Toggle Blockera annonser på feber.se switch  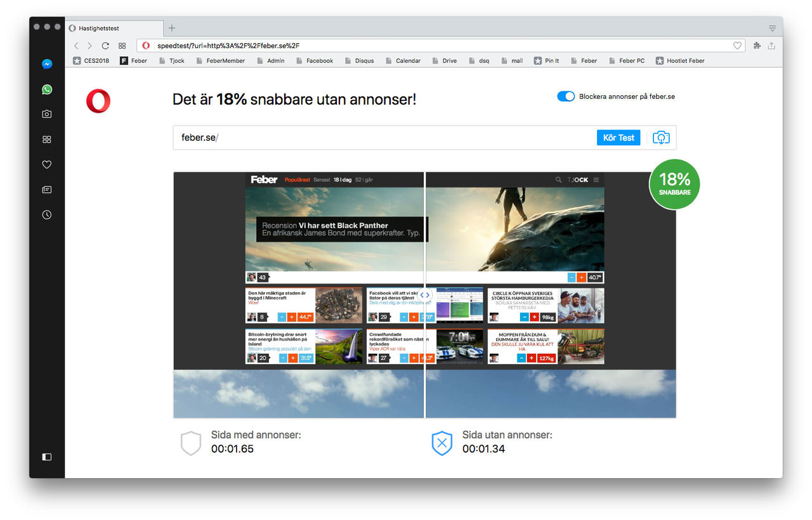point(566,96)
